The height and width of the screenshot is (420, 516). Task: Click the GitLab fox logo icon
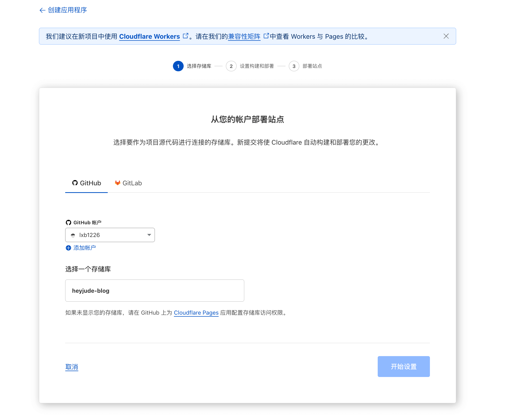pos(117,183)
